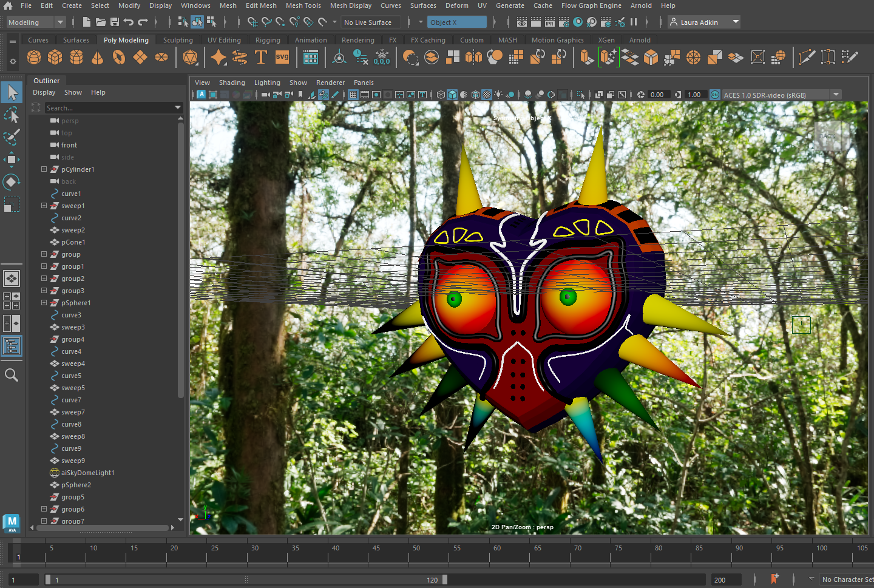The width and height of the screenshot is (874, 588).
Task: Open the Outliner search filter dropdown arrow
Action: [x=178, y=107]
